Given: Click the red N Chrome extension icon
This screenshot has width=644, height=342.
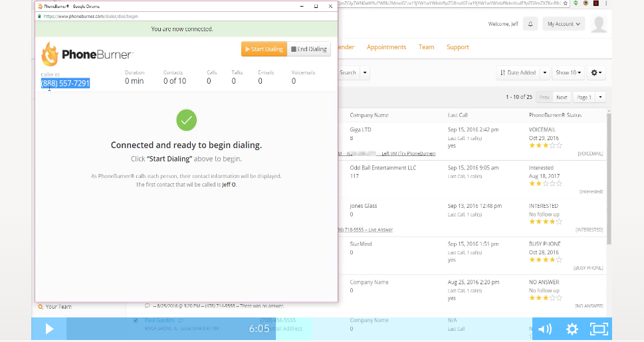Looking at the screenshot, I should 596,3.
